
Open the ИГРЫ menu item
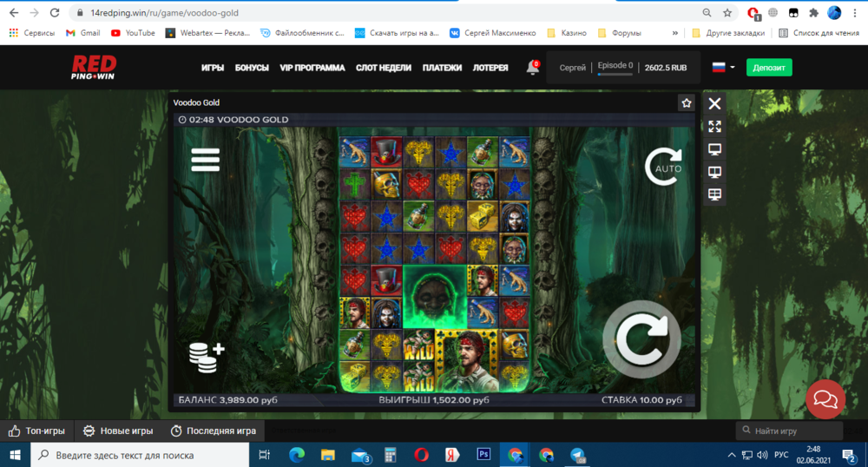tap(213, 68)
